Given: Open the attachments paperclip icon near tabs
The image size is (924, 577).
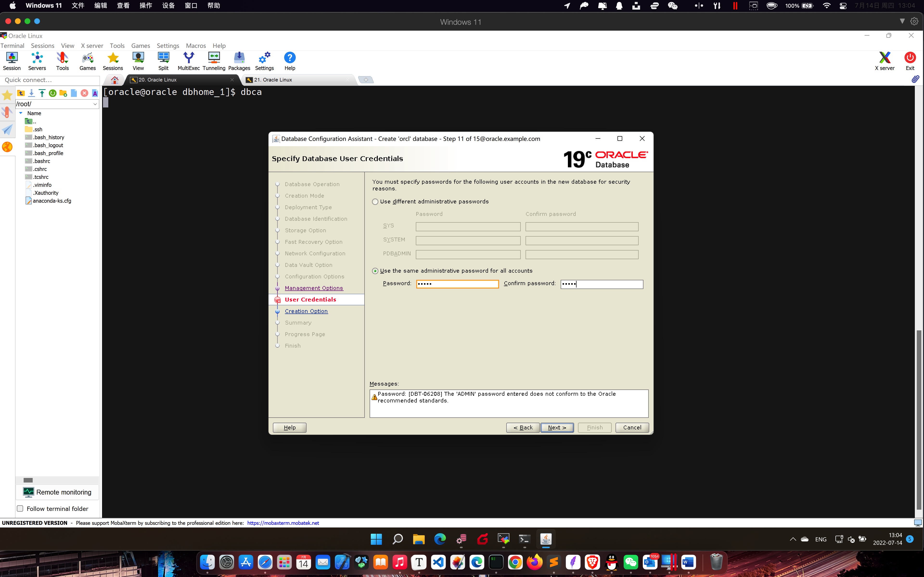Looking at the screenshot, I should pyautogui.click(x=916, y=79).
